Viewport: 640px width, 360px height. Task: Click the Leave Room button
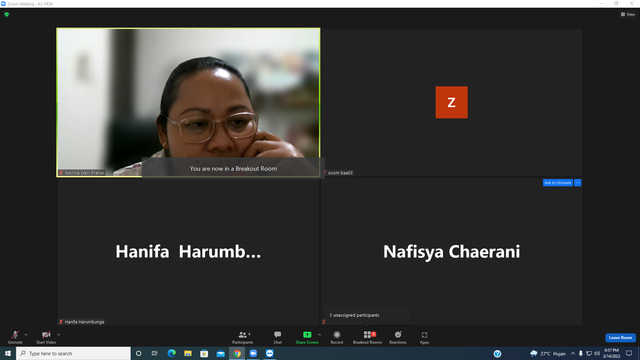tap(620, 338)
